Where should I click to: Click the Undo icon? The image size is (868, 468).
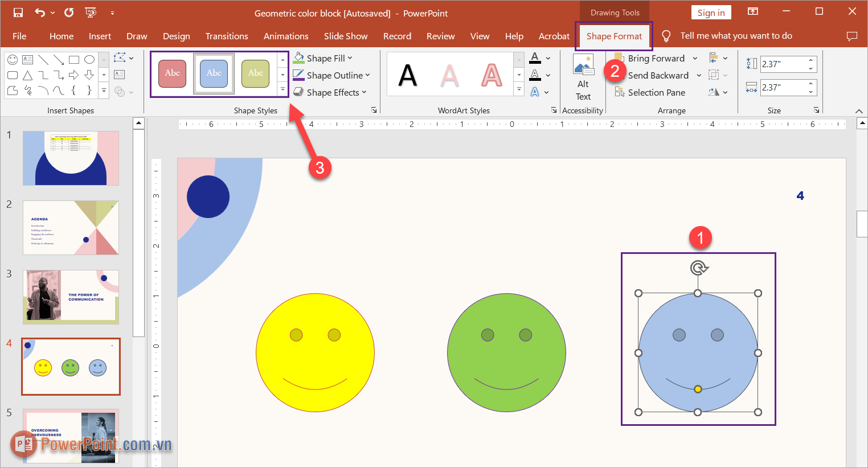pos(40,13)
